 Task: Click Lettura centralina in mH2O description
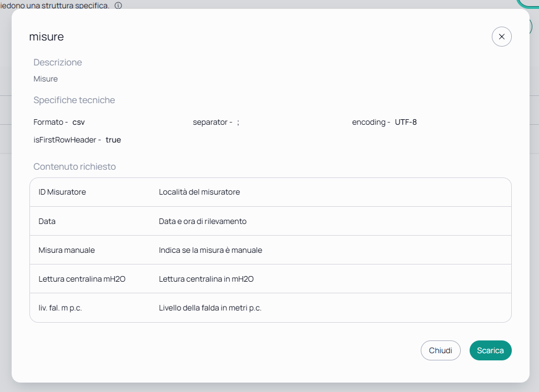click(x=206, y=279)
